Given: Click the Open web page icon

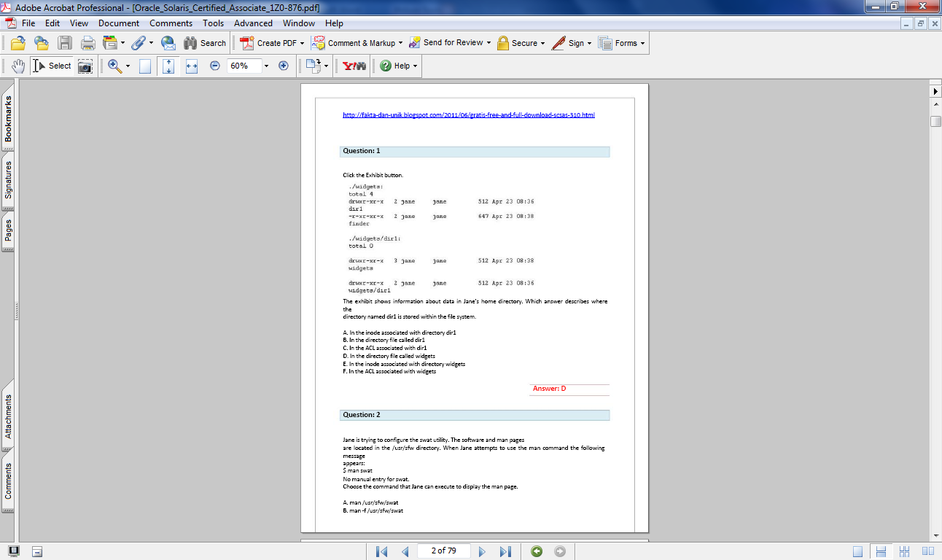Looking at the screenshot, I should point(42,43).
